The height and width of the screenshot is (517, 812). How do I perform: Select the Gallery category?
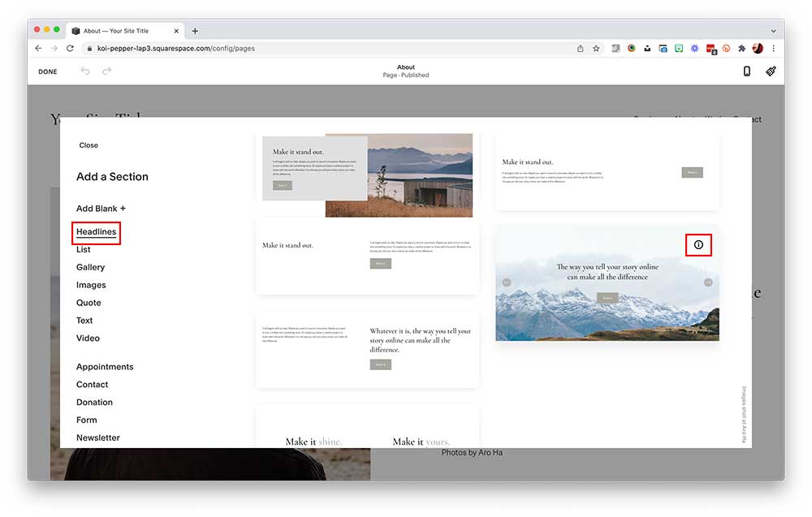(x=91, y=267)
